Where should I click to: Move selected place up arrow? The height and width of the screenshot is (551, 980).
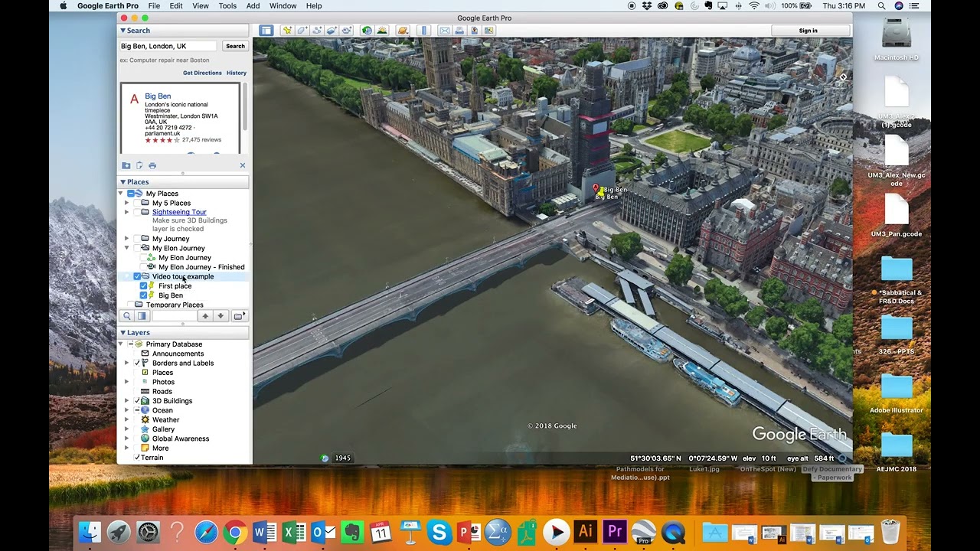(x=205, y=316)
